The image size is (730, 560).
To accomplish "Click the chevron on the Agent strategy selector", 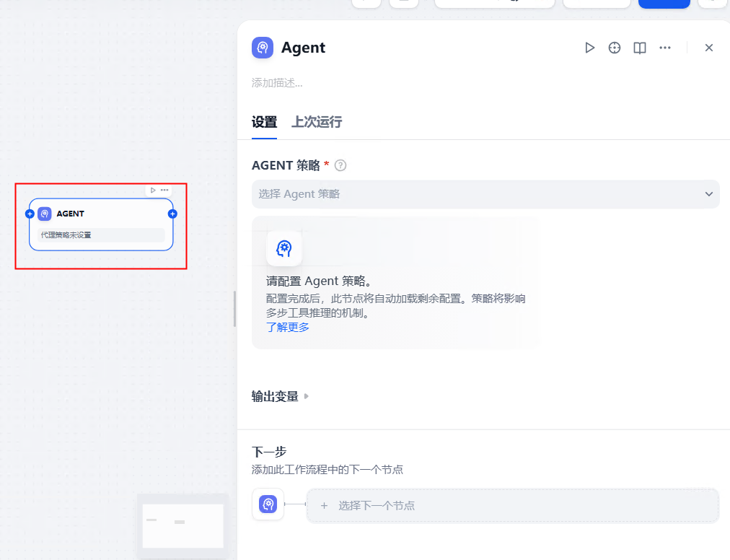I will click(710, 194).
